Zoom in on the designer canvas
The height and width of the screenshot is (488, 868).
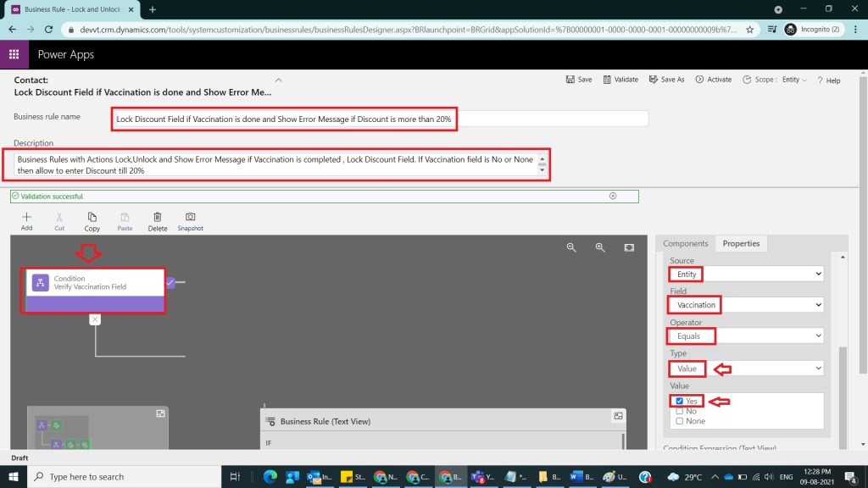(600, 247)
